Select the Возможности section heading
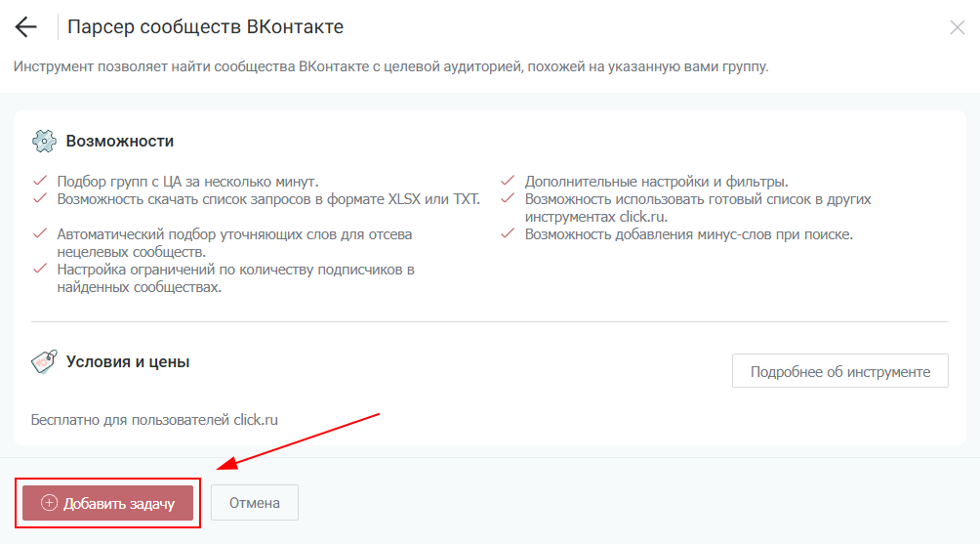Viewport: 980px width, 544px height. tap(120, 141)
